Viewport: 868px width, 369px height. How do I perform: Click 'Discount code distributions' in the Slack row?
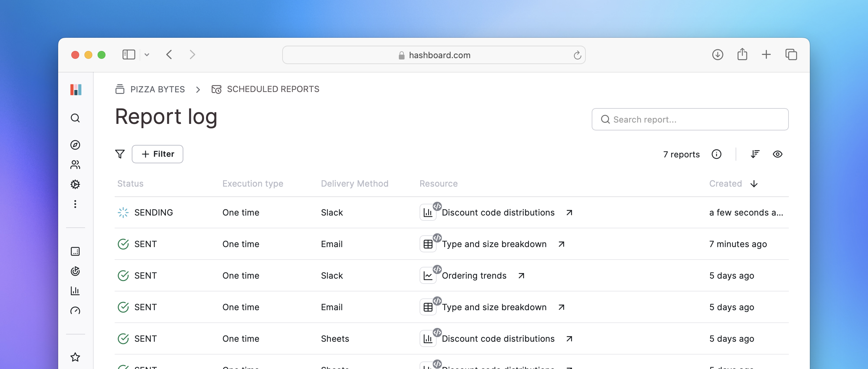pyautogui.click(x=498, y=213)
